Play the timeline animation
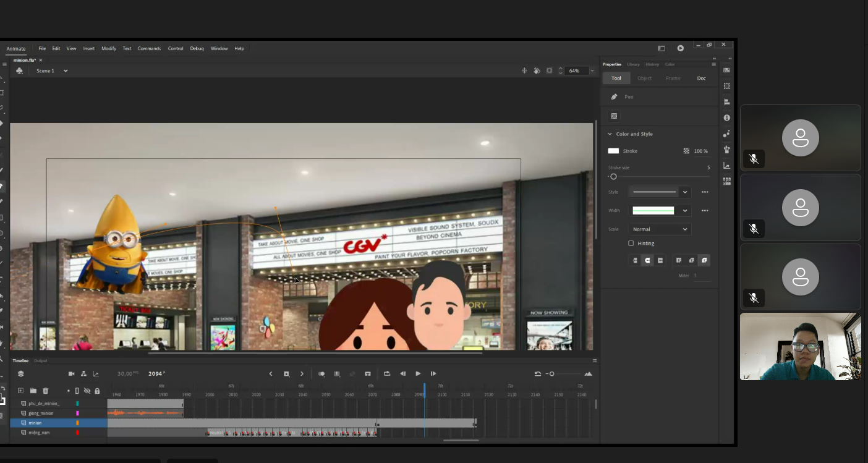The width and height of the screenshot is (868, 463). tap(418, 373)
